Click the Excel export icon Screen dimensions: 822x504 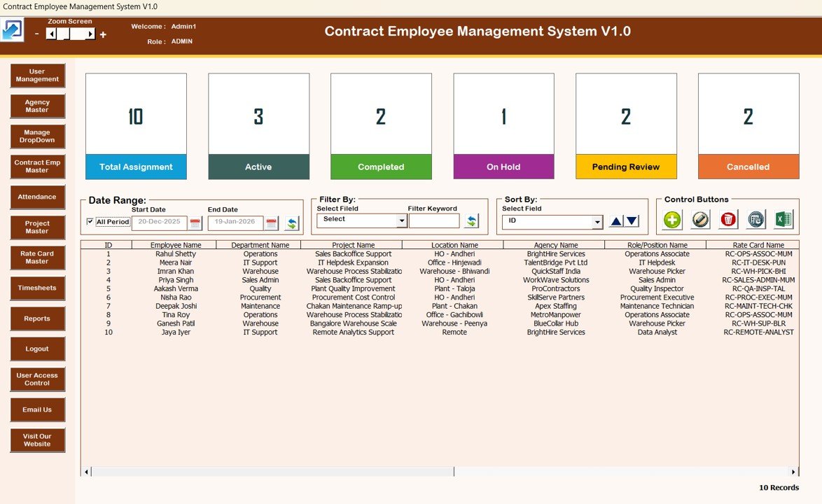pos(783,220)
